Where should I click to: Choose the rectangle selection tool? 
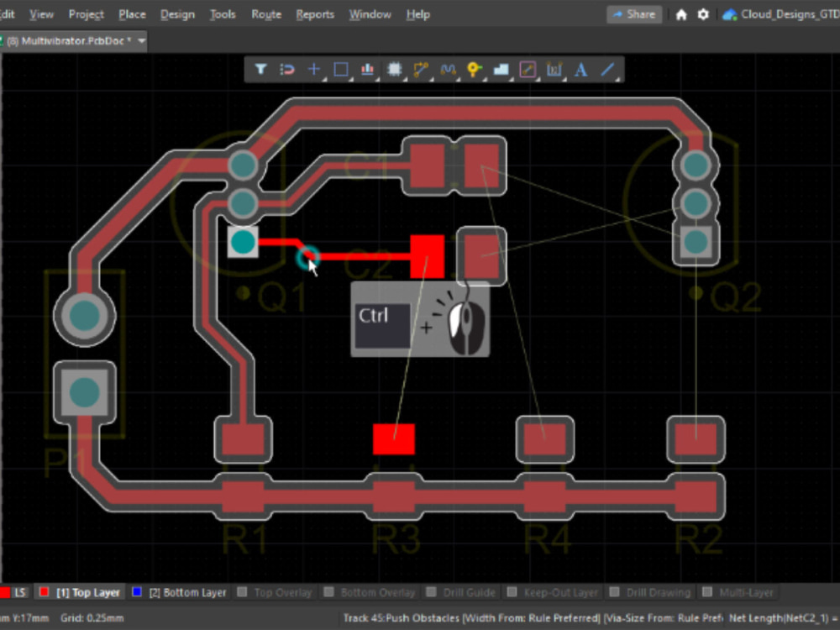[x=341, y=69]
